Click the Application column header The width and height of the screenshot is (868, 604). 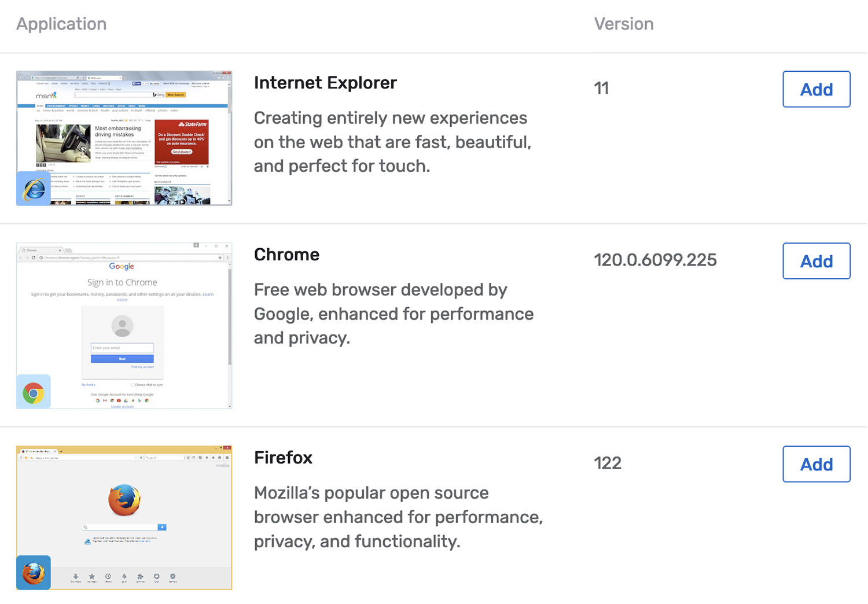click(61, 24)
